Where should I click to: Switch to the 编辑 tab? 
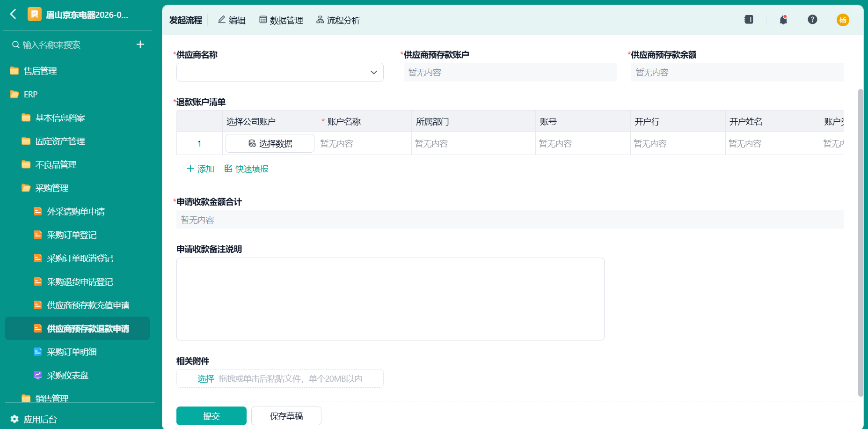pos(232,20)
